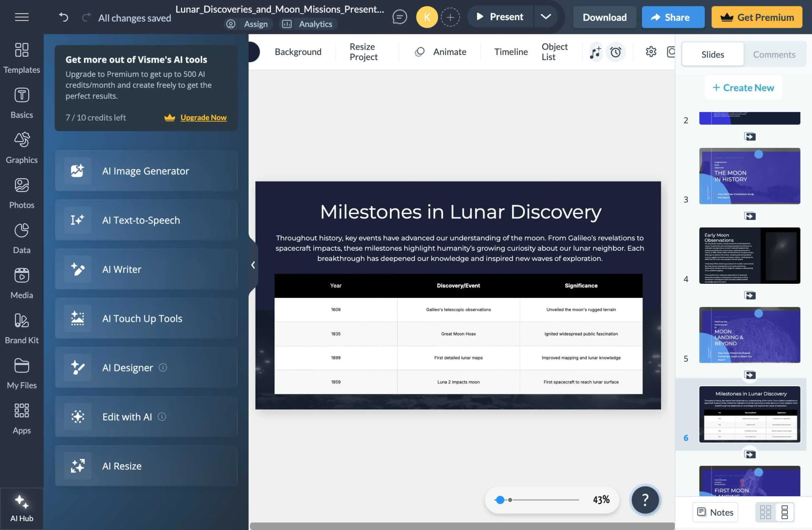Switch to grid view of slides

pyautogui.click(x=765, y=512)
